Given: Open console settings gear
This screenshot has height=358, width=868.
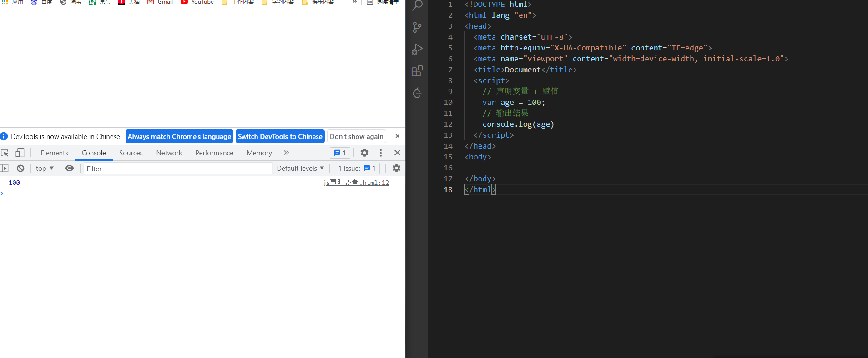Looking at the screenshot, I should pos(396,169).
